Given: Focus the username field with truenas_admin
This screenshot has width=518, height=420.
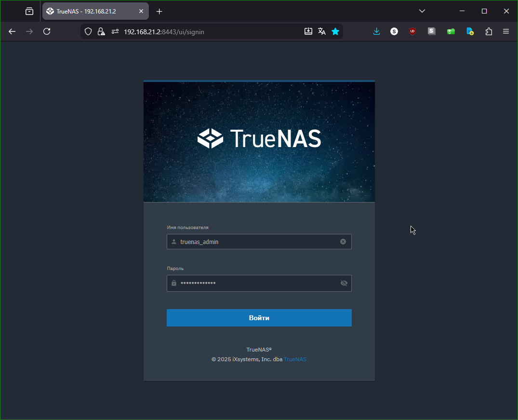Looking at the screenshot, I should [259, 242].
